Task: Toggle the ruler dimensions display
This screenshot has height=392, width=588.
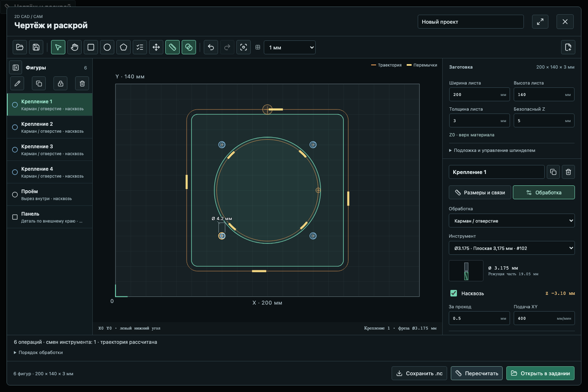Action: [172, 47]
